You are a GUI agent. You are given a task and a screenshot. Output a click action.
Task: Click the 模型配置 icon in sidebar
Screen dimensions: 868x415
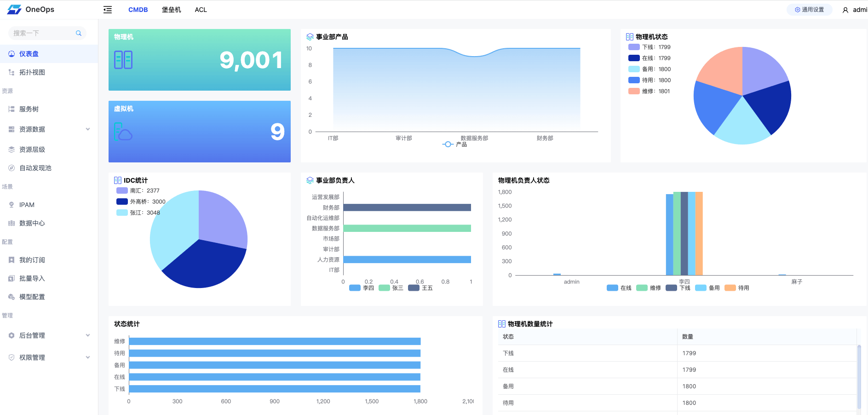tap(11, 297)
